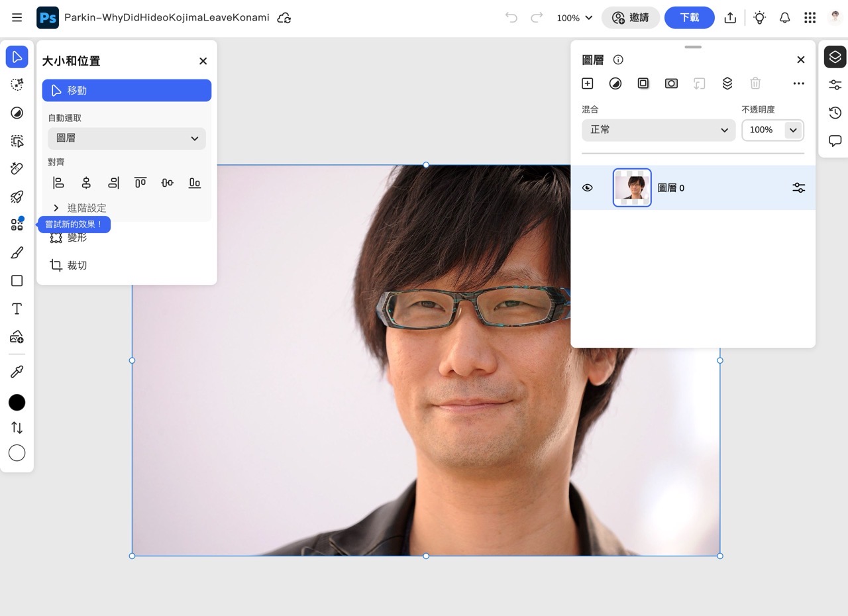Select the Lasso selection tool
Image resolution: width=848 pixels, height=616 pixels.
[x=17, y=85]
